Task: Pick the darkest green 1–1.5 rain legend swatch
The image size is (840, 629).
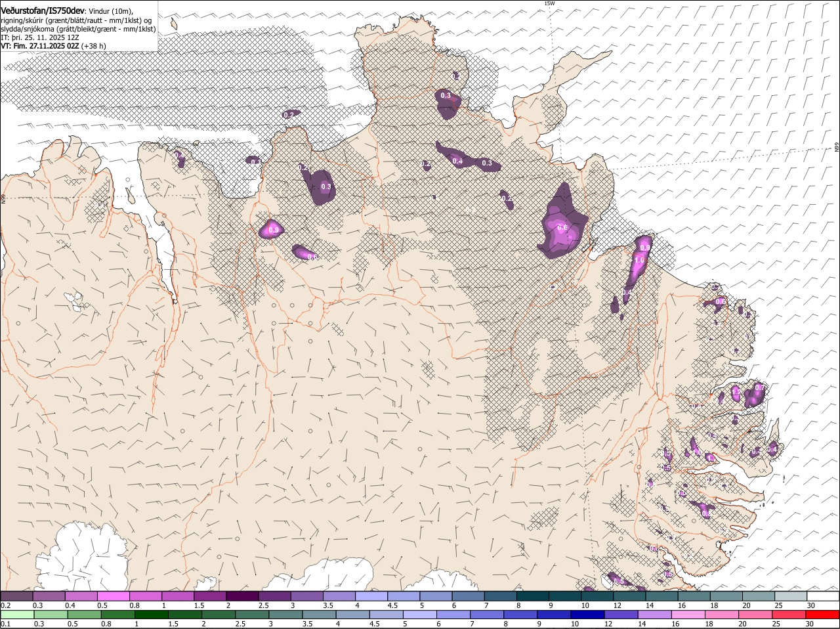Action: (x=152, y=615)
